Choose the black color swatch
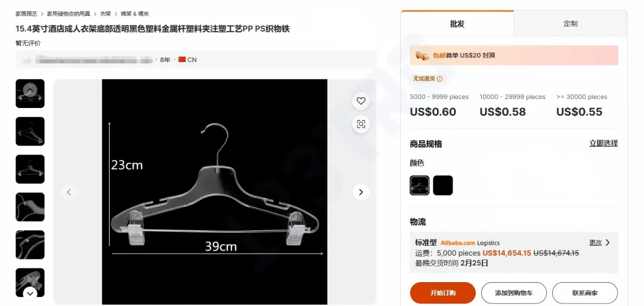The height and width of the screenshot is (306, 644). click(442, 186)
